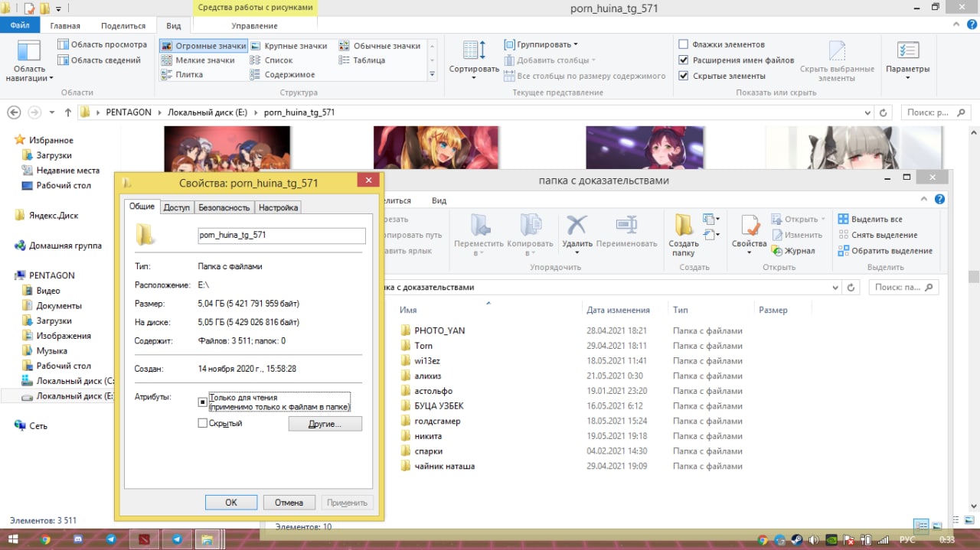Viewport: 980px width, 550px height.
Task: Open Discord from the taskbar
Action: (x=78, y=539)
